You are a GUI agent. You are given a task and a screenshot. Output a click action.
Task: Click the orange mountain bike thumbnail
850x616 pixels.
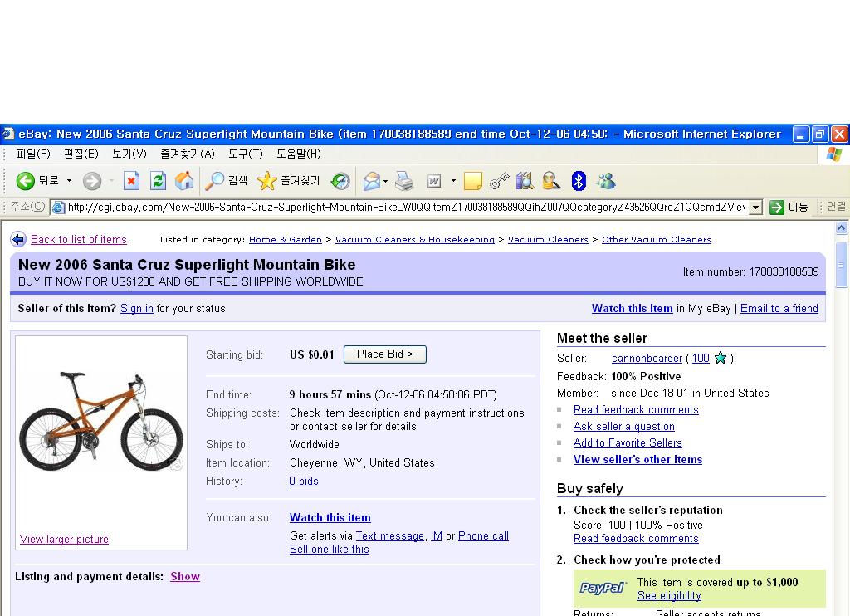point(101,421)
